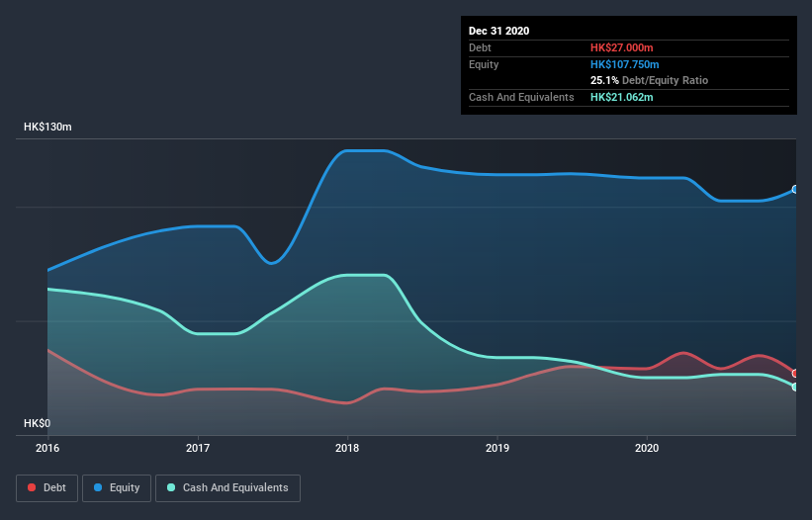
Task: Toggle the Equity series legend button
Action: (x=117, y=488)
